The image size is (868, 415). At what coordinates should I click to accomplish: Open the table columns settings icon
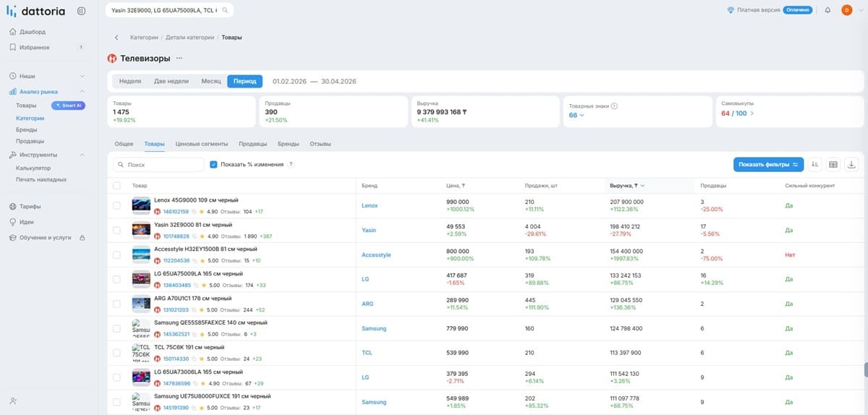click(833, 164)
